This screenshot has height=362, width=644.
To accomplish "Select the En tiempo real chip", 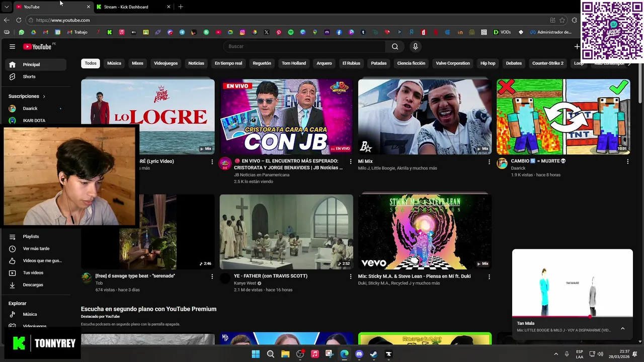I will click(228, 63).
